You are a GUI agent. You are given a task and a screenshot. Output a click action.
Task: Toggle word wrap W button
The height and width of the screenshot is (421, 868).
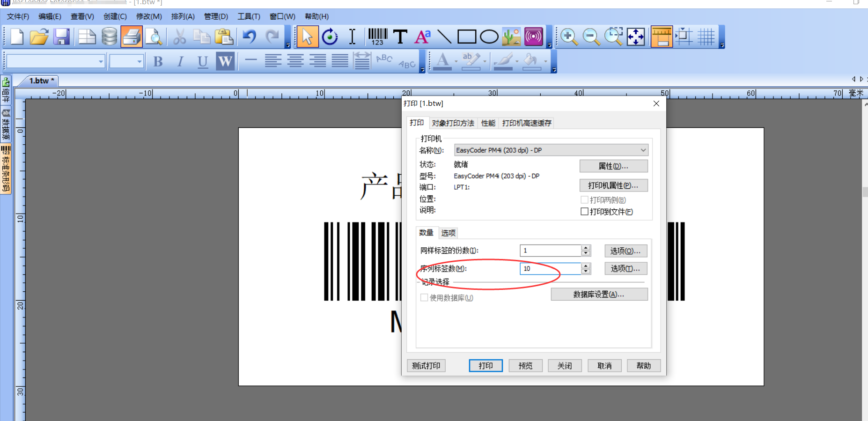click(x=225, y=61)
